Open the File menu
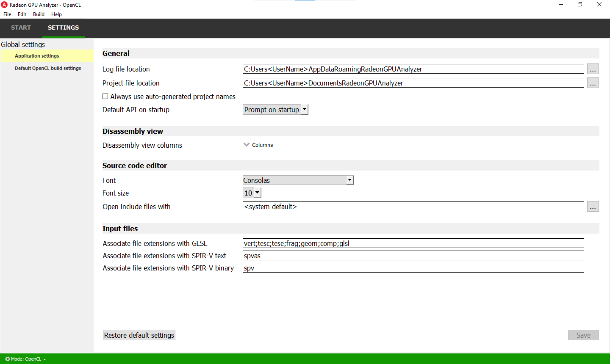 (x=7, y=14)
